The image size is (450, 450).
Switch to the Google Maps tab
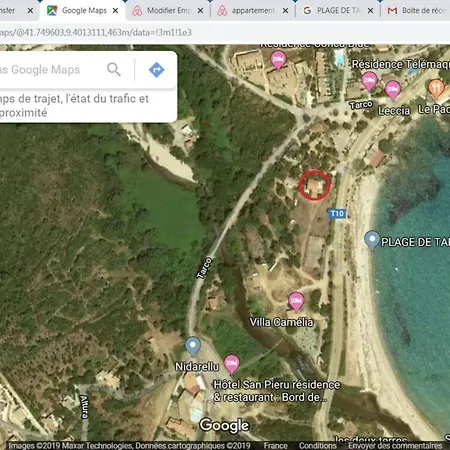coord(83,11)
